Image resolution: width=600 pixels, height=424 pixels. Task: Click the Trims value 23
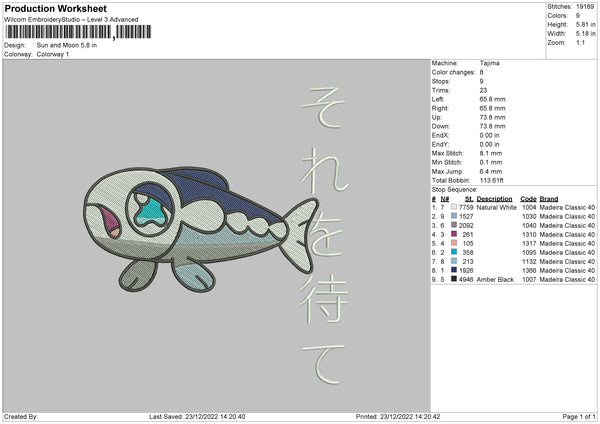click(x=483, y=90)
